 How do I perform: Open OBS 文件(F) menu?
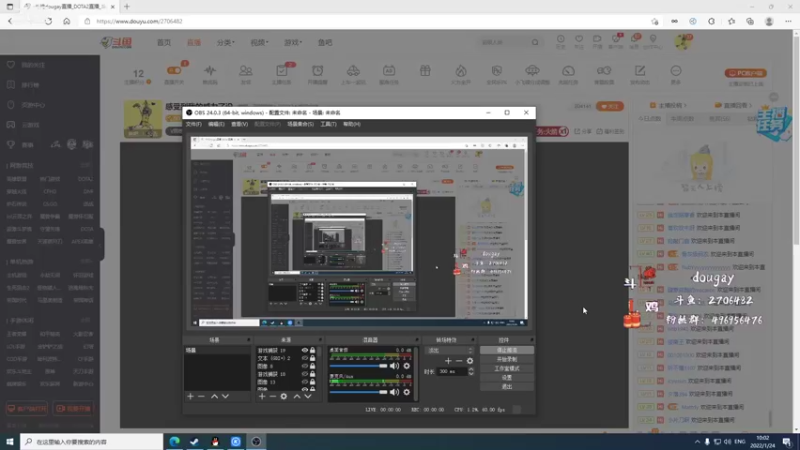193,124
